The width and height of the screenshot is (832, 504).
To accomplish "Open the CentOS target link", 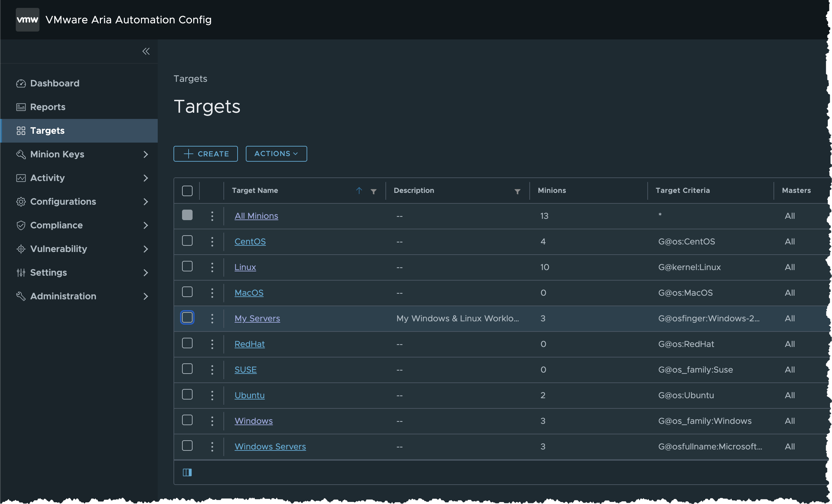I will (250, 242).
